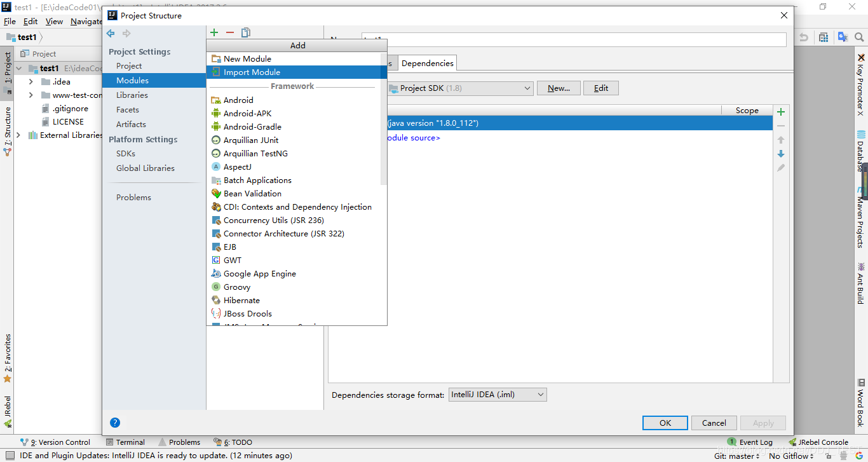This screenshot has height=462, width=868.
Task: Switch to the Dependencies tab
Action: [x=428, y=63]
